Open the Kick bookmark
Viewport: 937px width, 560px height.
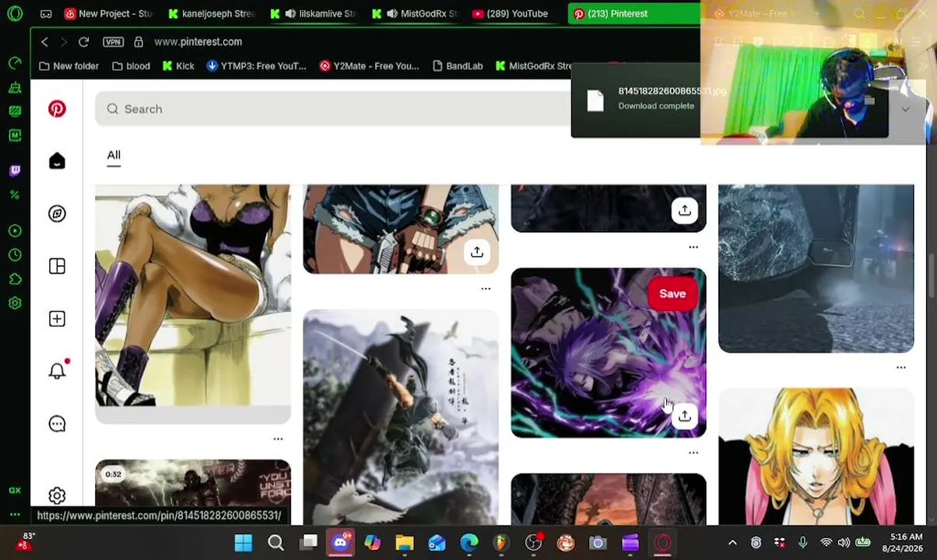click(x=178, y=66)
